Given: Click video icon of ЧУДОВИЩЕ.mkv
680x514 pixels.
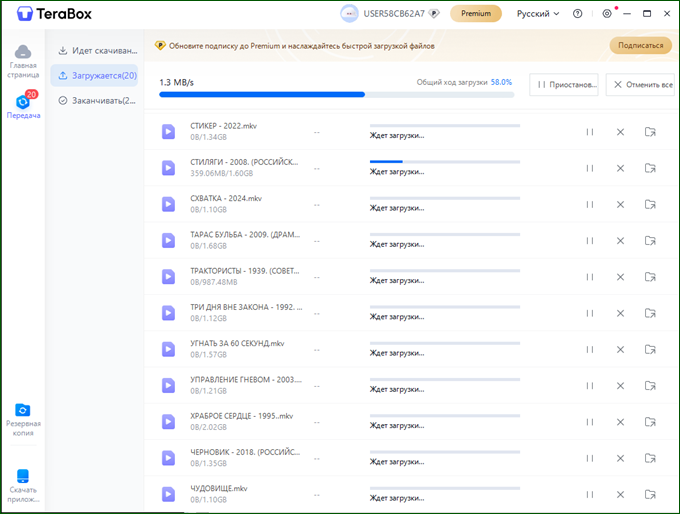Looking at the screenshot, I should (168, 494).
